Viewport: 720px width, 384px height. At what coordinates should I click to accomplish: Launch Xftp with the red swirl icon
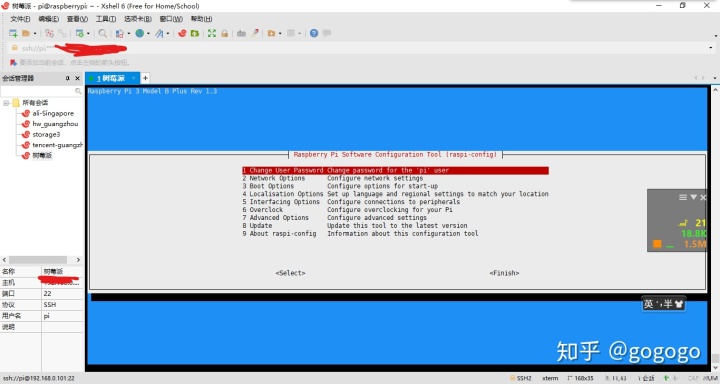182,33
